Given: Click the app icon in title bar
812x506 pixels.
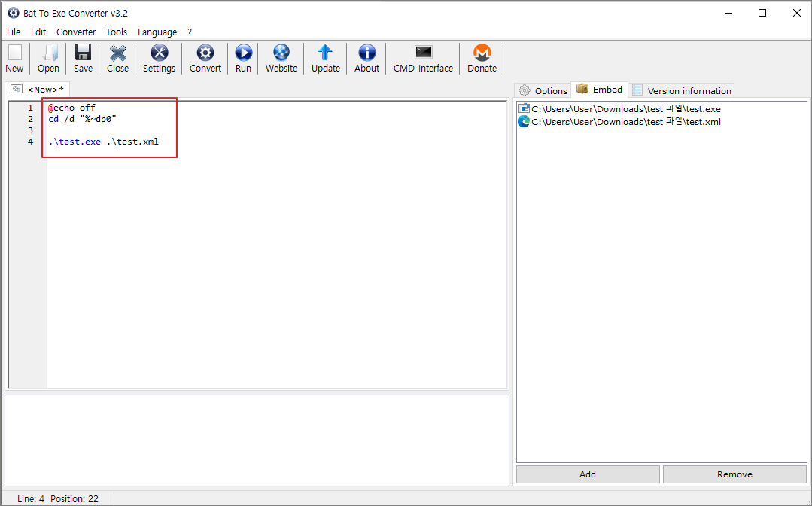Looking at the screenshot, I should 14,13.
